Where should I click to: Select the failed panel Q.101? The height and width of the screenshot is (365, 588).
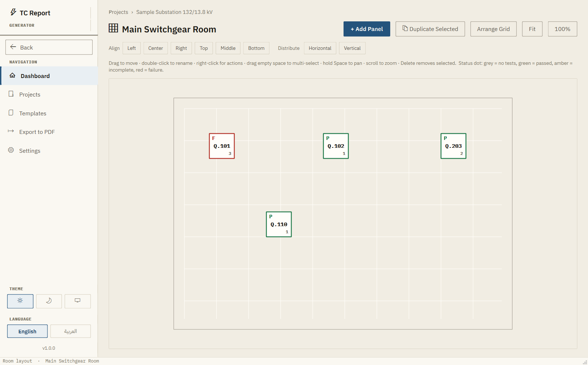click(222, 146)
